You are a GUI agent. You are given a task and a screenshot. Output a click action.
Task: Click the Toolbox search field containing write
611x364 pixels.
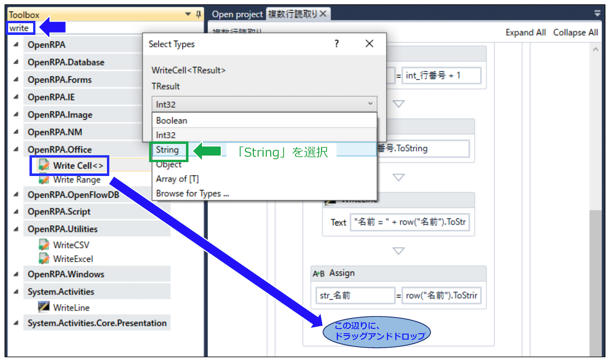[21, 28]
